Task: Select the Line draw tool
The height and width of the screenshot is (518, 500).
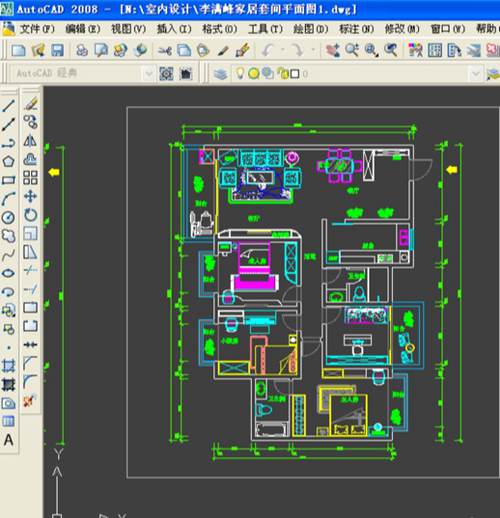Action: tap(8, 106)
